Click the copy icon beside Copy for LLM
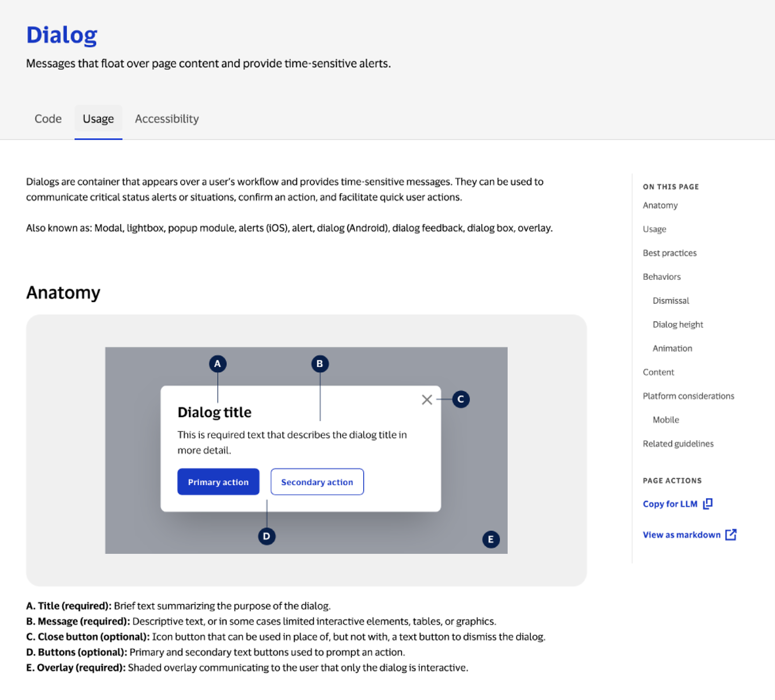The height and width of the screenshot is (700, 775). coord(708,504)
